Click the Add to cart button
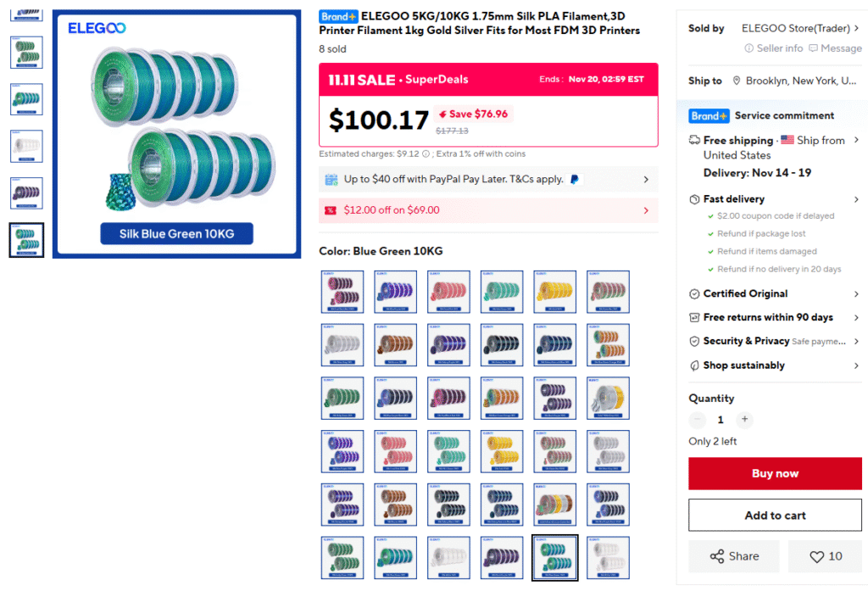The image size is (868, 597). coord(775,516)
